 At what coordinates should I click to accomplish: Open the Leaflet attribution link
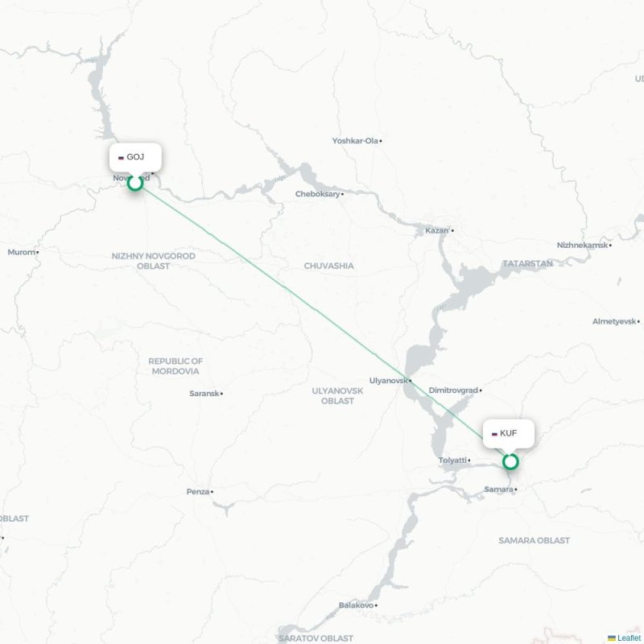[629, 638]
